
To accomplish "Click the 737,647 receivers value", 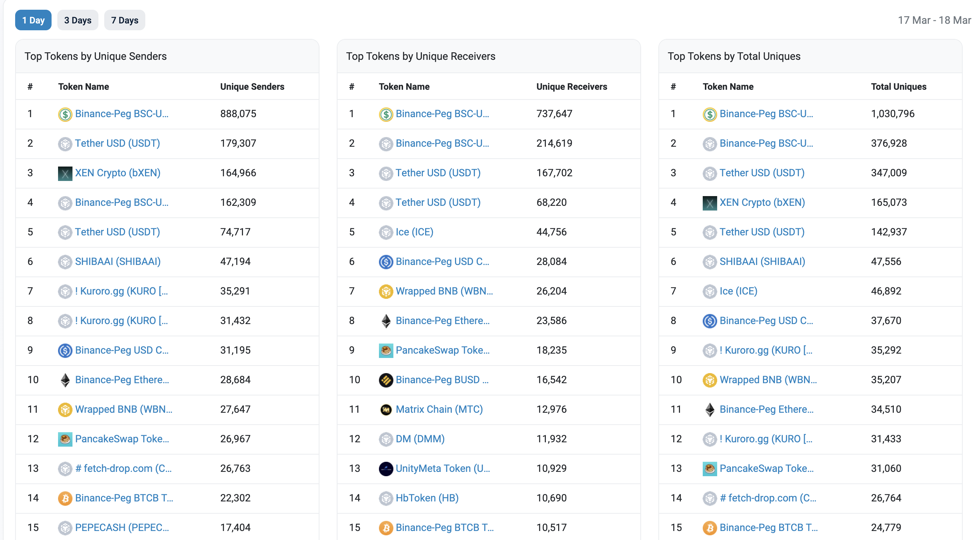I will pos(554,114).
